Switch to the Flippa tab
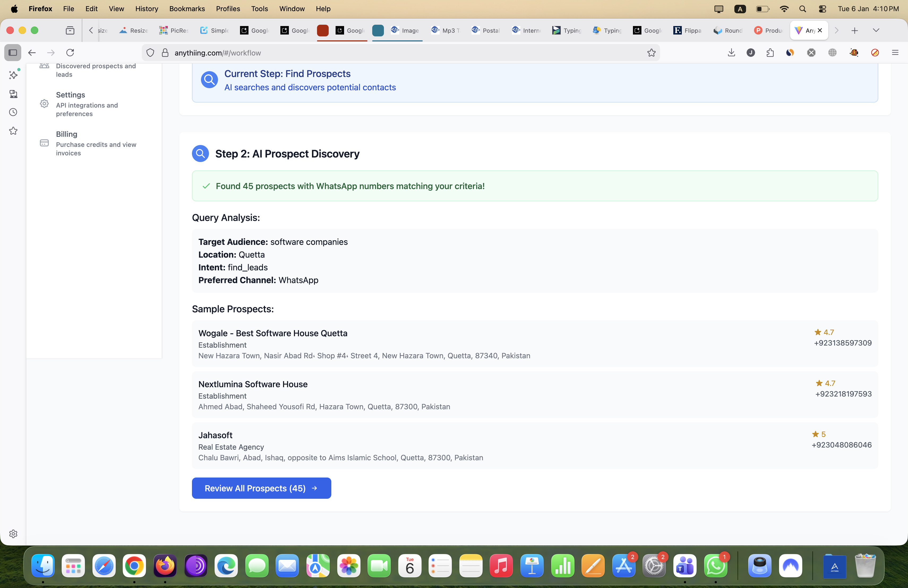This screenshot has width=908, height=588. click(687, 31)
